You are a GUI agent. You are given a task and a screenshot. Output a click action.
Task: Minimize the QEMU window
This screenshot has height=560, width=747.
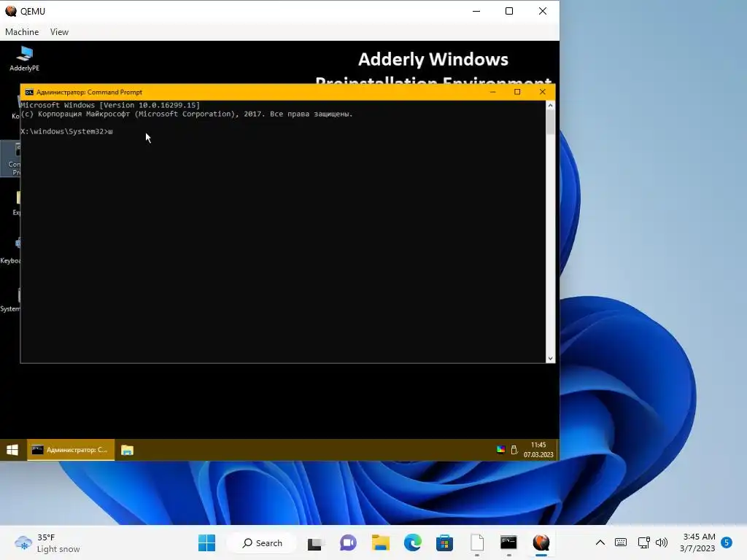coord(476,11)
